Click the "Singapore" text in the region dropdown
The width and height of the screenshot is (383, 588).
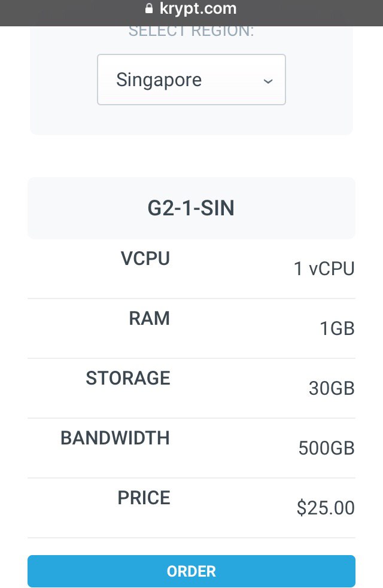tap(159, 80)
